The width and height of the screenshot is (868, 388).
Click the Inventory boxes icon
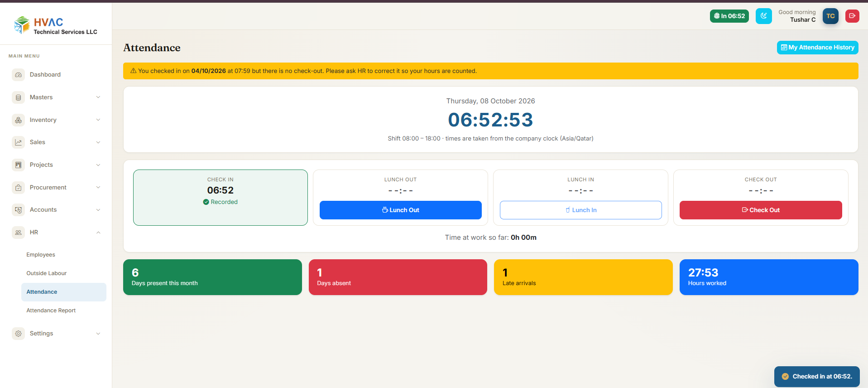coord(18,120)
